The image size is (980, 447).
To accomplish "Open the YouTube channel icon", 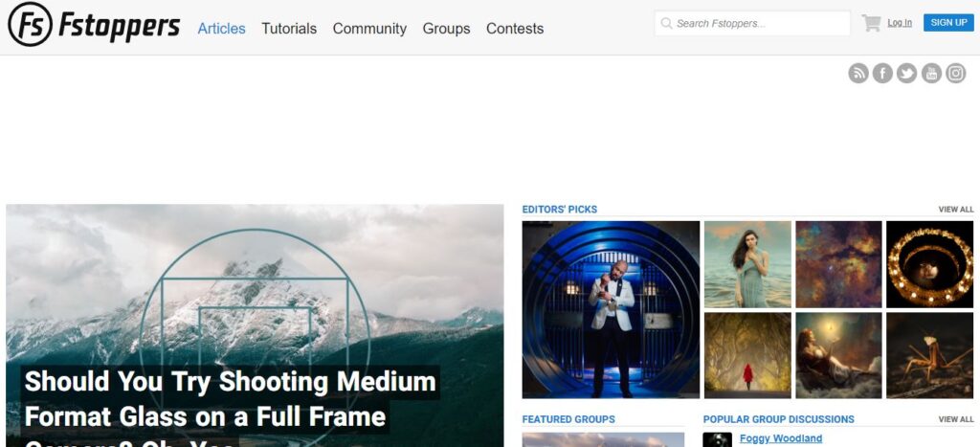I will [931, 73].
